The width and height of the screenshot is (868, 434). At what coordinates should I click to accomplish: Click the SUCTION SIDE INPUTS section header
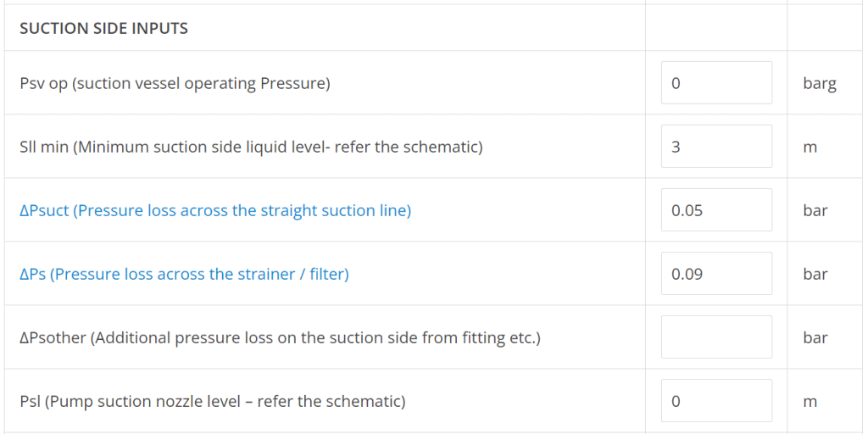pyautogui.click(x=103, y=28)
